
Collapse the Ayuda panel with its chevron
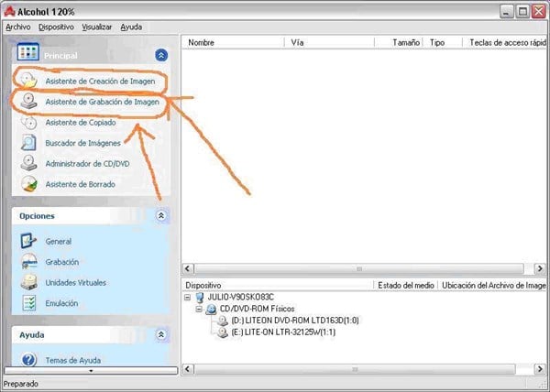click(161, 334)
